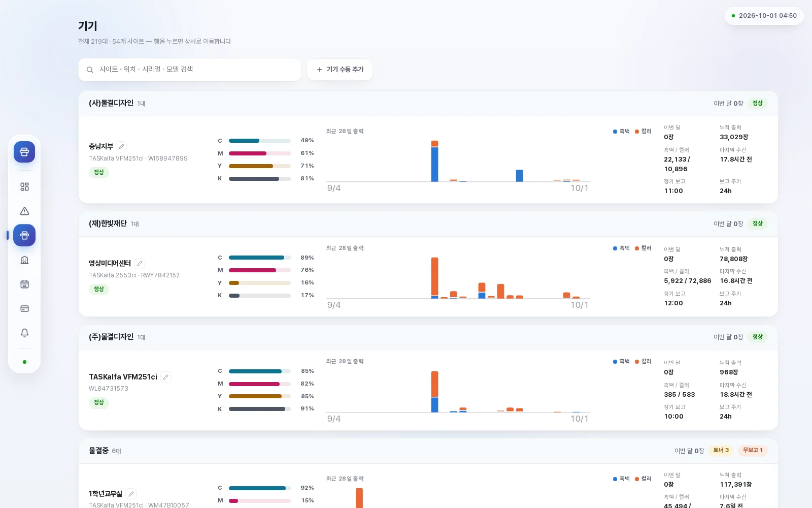Open the dashboard grid icon in sidebar
812x508 pixels.
[24, 187]
